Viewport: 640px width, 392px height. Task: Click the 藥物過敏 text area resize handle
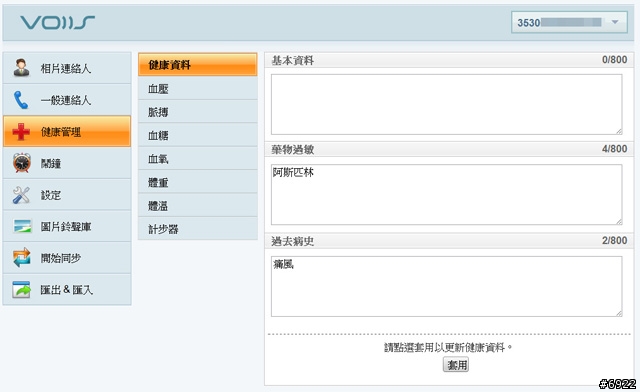click(619, 221)
